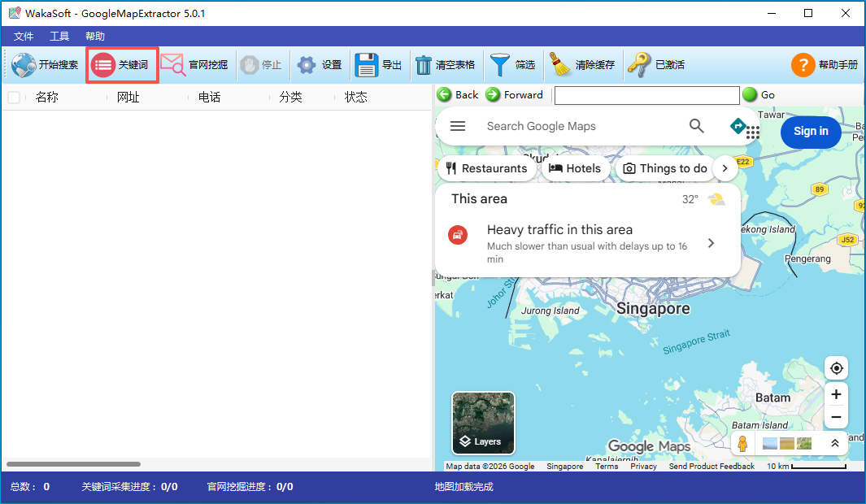The height and width of the screenshot is (504, 866).
Task: Click the 总数 status entry
Action: tap(30, 487)
